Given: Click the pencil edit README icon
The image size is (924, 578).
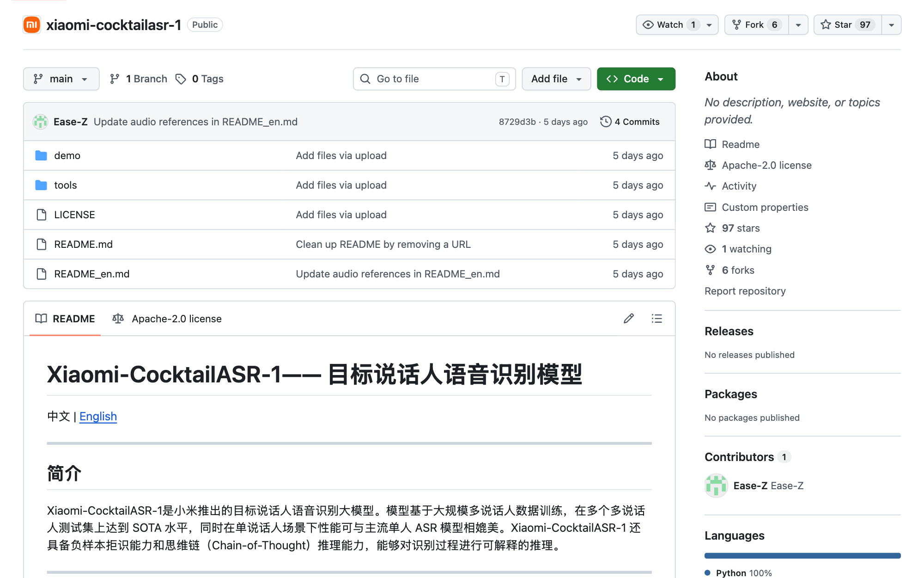Looking at the screenshot, I should pos(628,319).
